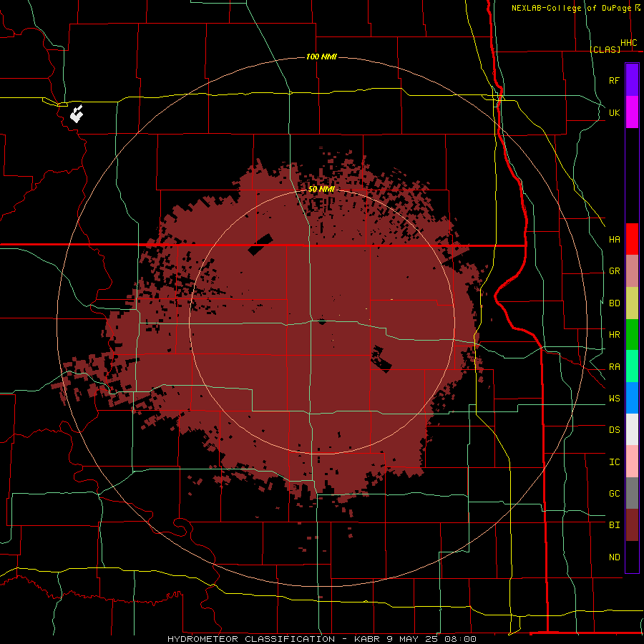The image size is (644, 644).
Task: Select the yellow BD legend swatch
Action: tap(632, 303)
